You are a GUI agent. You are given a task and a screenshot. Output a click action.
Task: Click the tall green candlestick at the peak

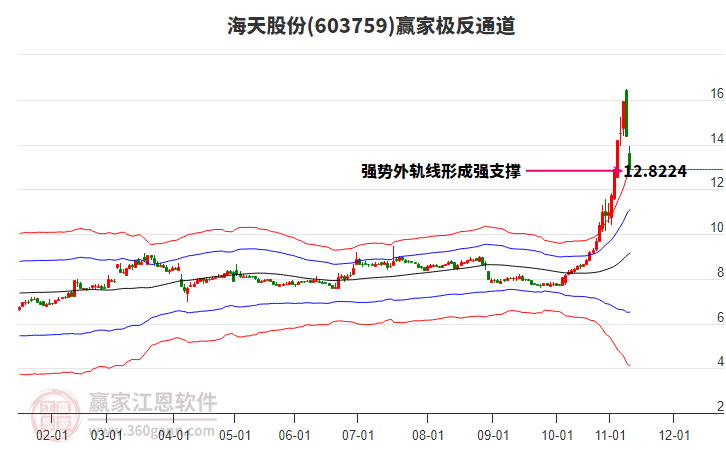click(626, 113)
